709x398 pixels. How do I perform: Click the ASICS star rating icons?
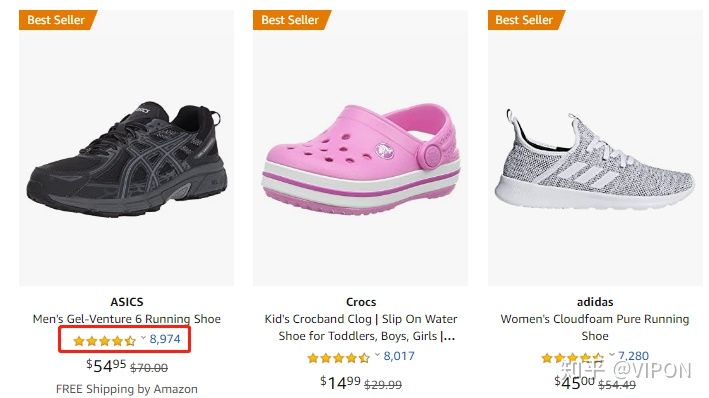(104, 341)
